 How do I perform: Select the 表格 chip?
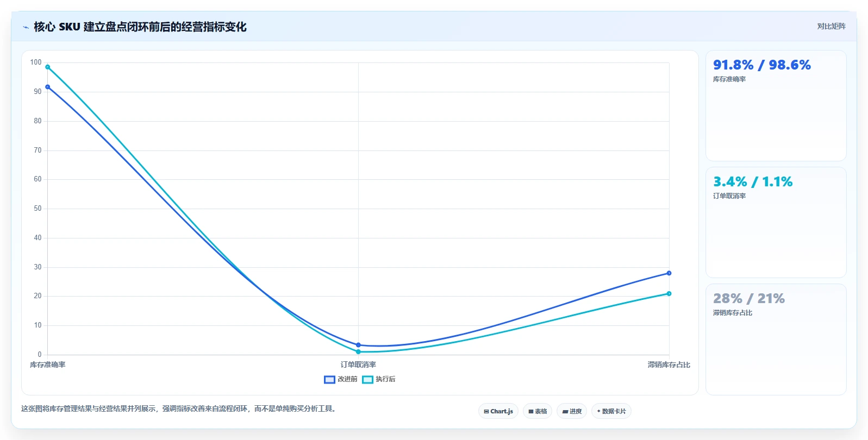pos(538,411)
